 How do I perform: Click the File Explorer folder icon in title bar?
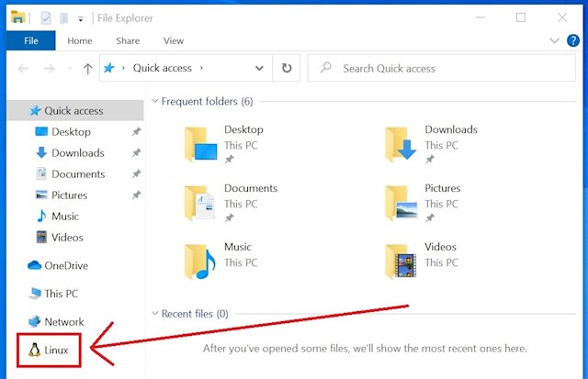point(18,17)
